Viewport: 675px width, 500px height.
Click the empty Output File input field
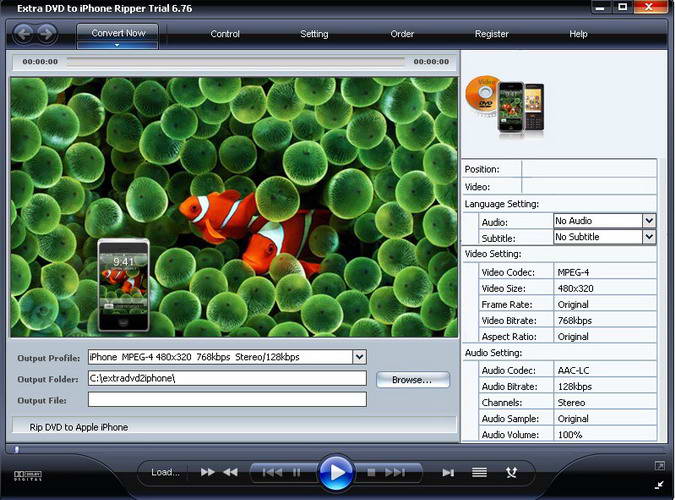coord(227,399)
